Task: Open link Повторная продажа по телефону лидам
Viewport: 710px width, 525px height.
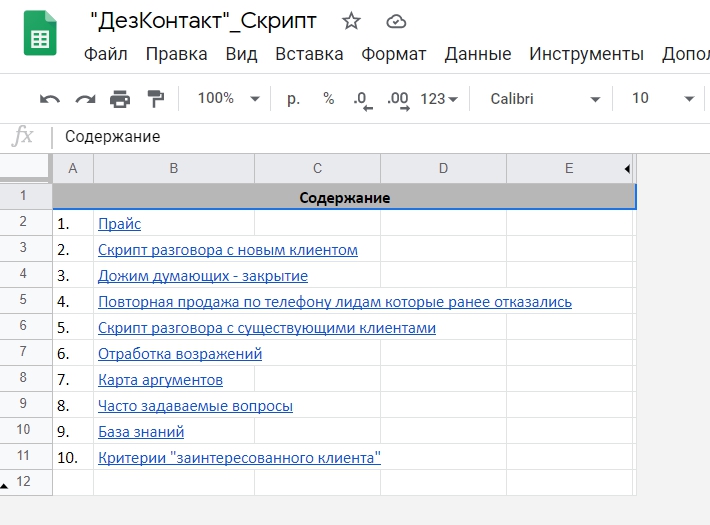Action: 335,302
